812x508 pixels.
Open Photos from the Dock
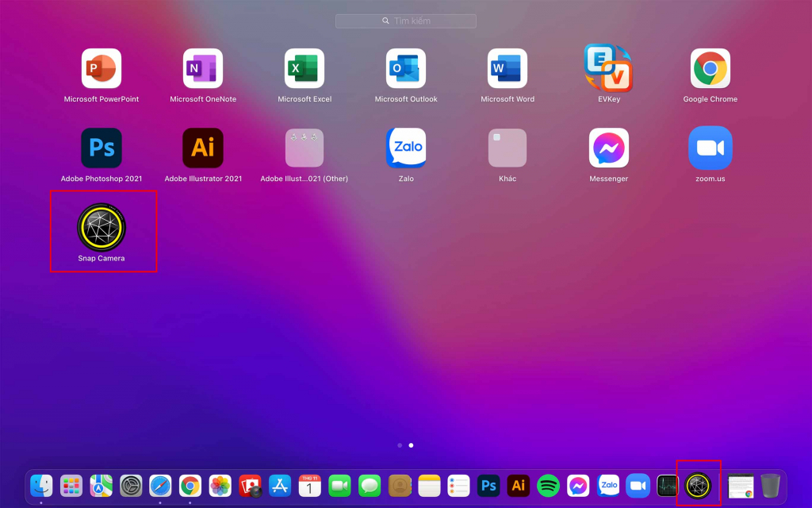220,487
